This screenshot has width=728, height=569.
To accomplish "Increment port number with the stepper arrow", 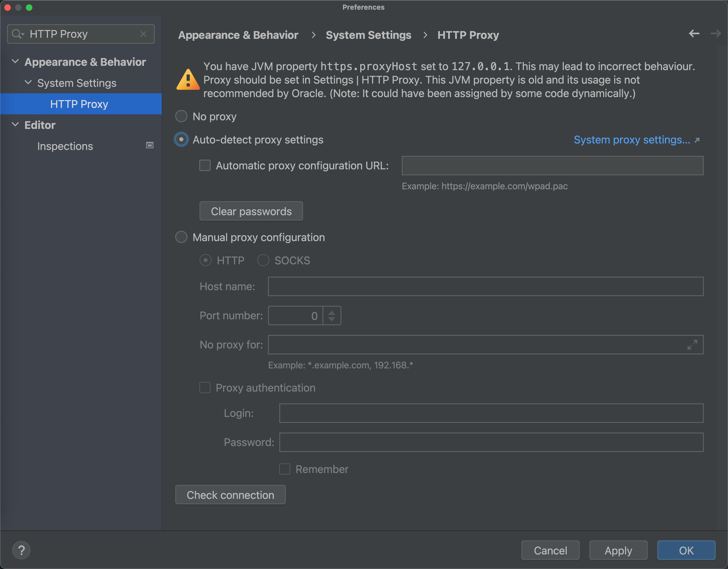I will pos(331,313).
